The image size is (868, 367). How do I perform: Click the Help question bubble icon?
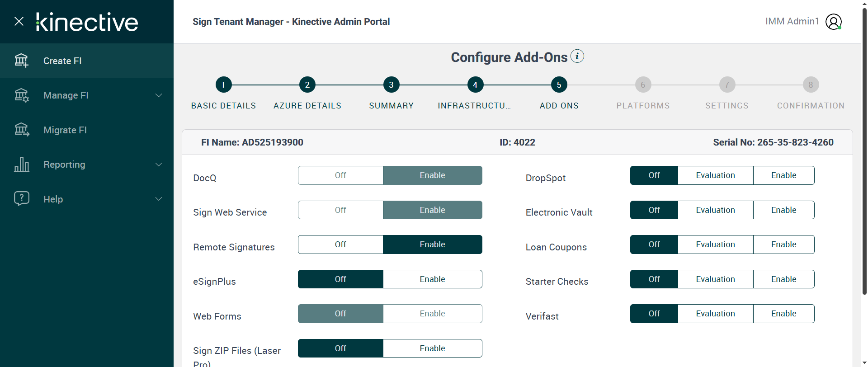click(21, 199)
